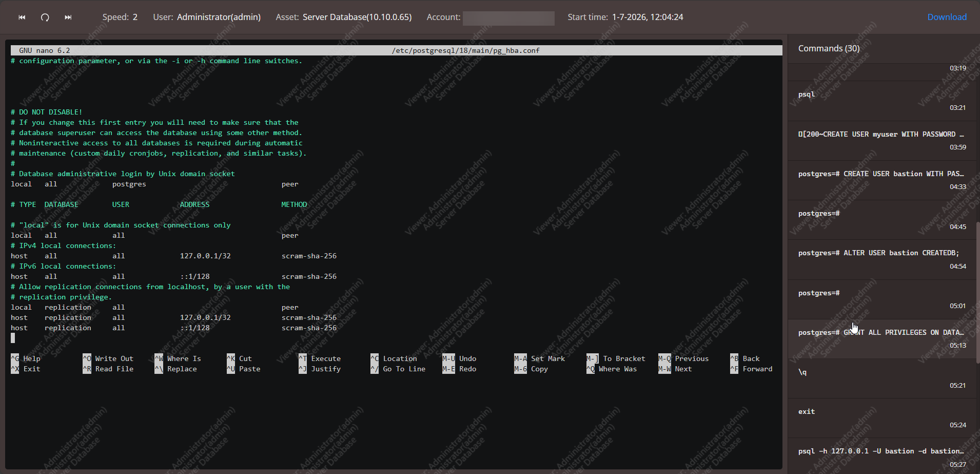
Task: Click the Speed: 2 indicator
Action: 120,17
